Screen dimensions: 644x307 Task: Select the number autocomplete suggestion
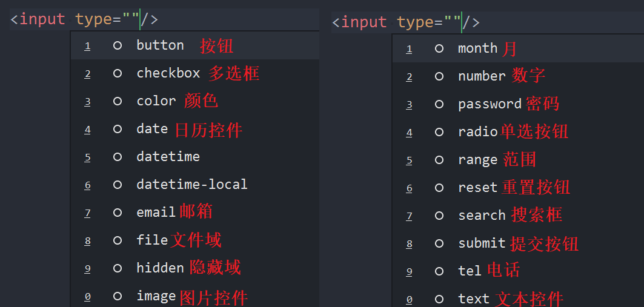(x=519, y=76)
